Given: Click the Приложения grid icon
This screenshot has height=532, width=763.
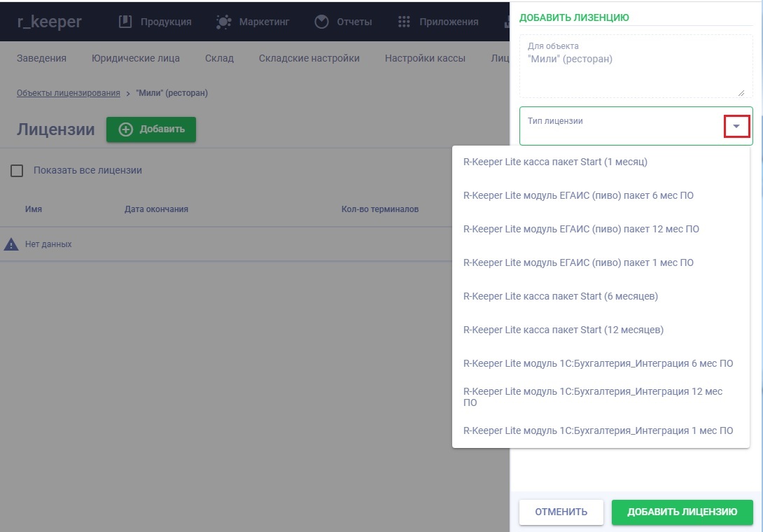Looking at the screenshot, I should (404, 22).
